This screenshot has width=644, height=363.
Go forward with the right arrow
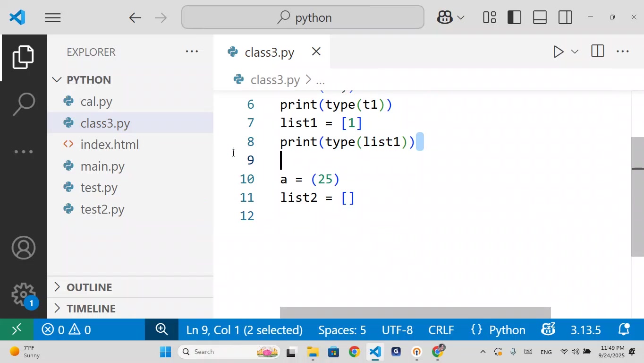(x=161, y=18)
